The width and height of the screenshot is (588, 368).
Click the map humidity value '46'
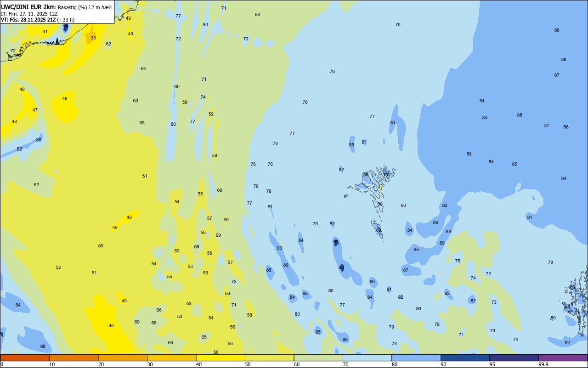111,326
